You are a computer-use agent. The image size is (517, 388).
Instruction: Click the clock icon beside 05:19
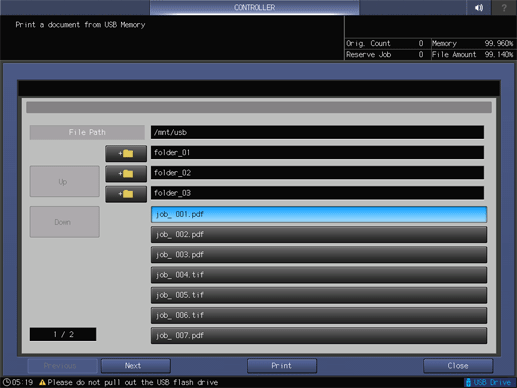point(7,382)
